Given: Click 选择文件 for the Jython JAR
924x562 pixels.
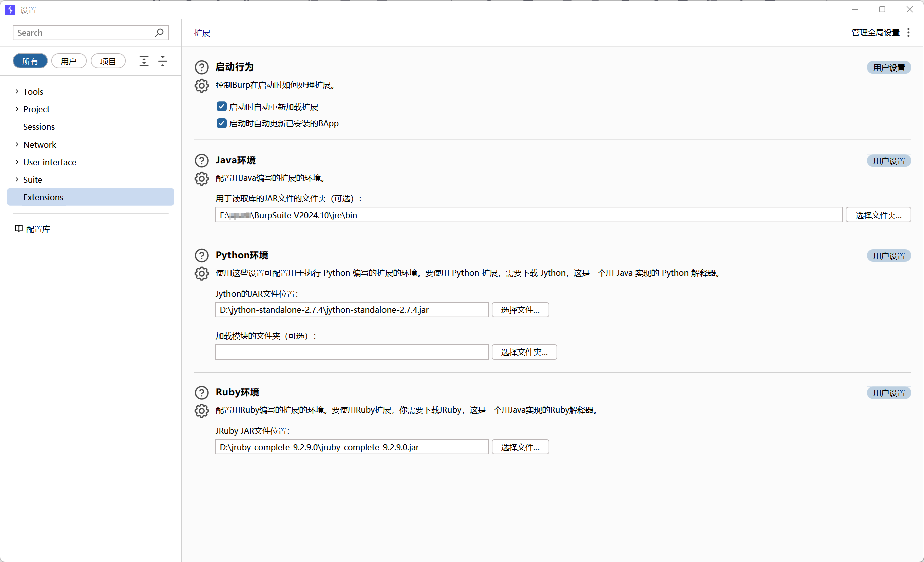Looking at the screenshot, I should click(520, 309).
